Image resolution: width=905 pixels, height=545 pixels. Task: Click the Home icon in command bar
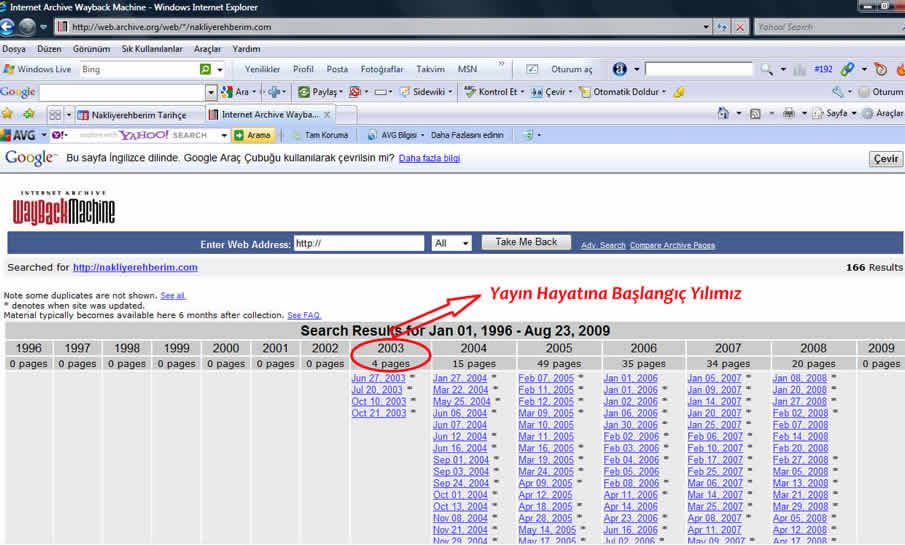[724, 114]
